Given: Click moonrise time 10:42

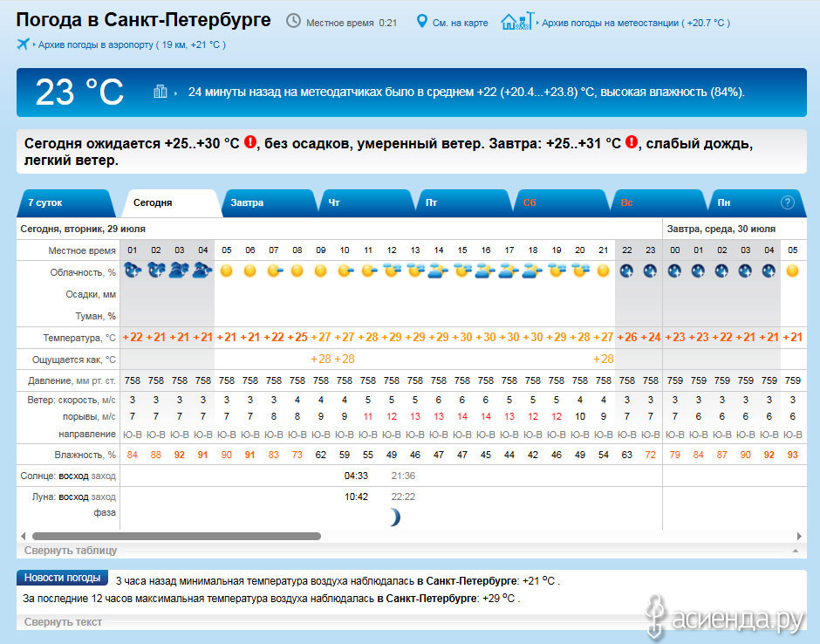Looking at the screenshot, I should 356,497.
